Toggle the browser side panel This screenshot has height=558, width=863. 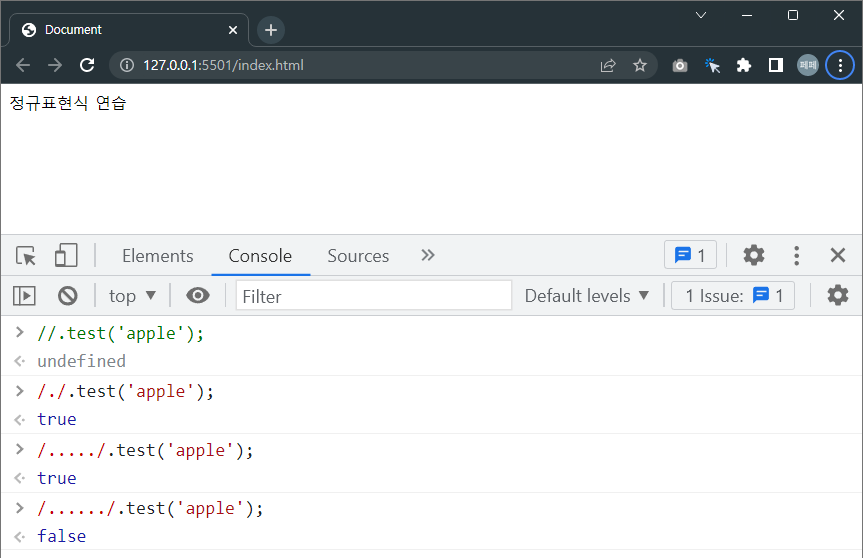click(775, 65)
